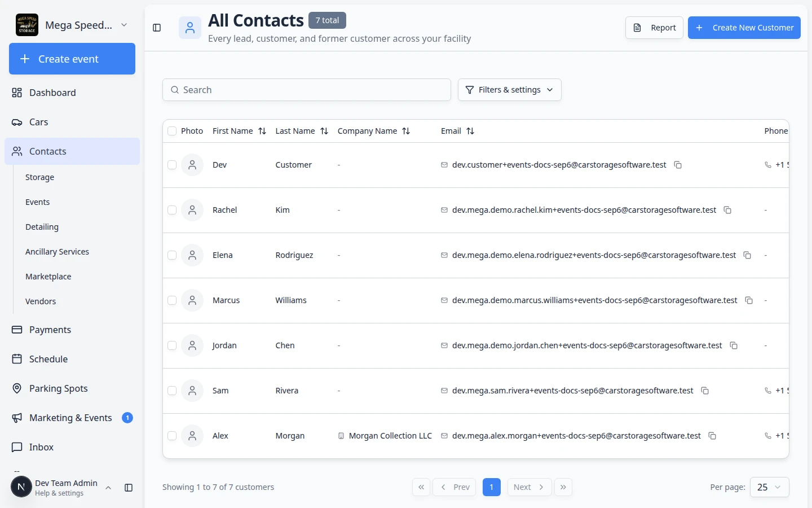
Task: Copy Elena Rodriguez's email address
Action: click(747, 255)
